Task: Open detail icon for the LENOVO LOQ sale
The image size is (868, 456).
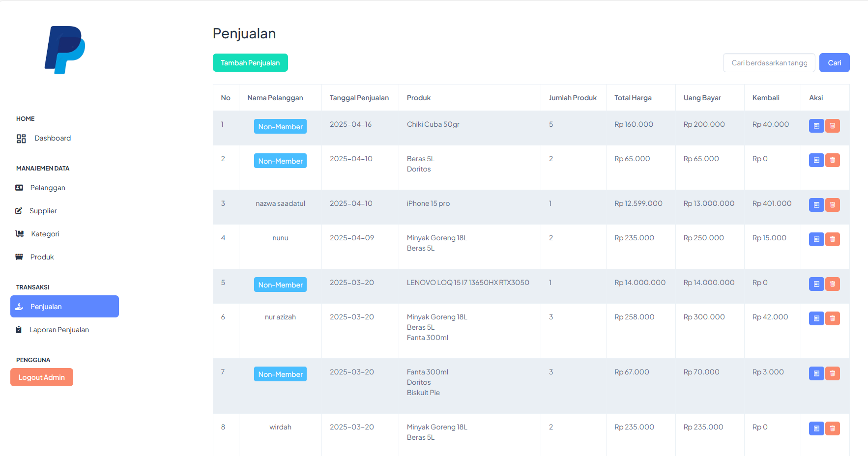Action: tap(816, 284)
